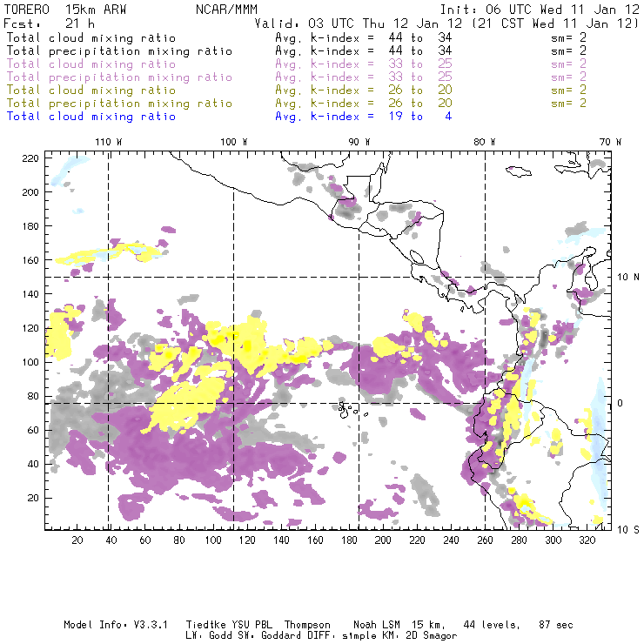Viewport: 644px width, 644px height.
Task: Click the 'Model Info: V3.3.1' text
Action: coord(116,625)
